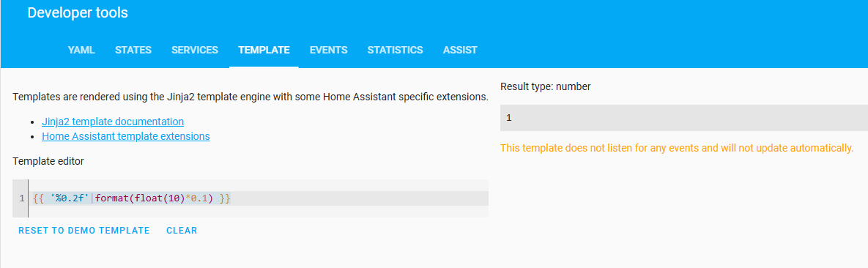
Task: Follow Home Assistant template extensions link
Action: click(x=126, y=135)
